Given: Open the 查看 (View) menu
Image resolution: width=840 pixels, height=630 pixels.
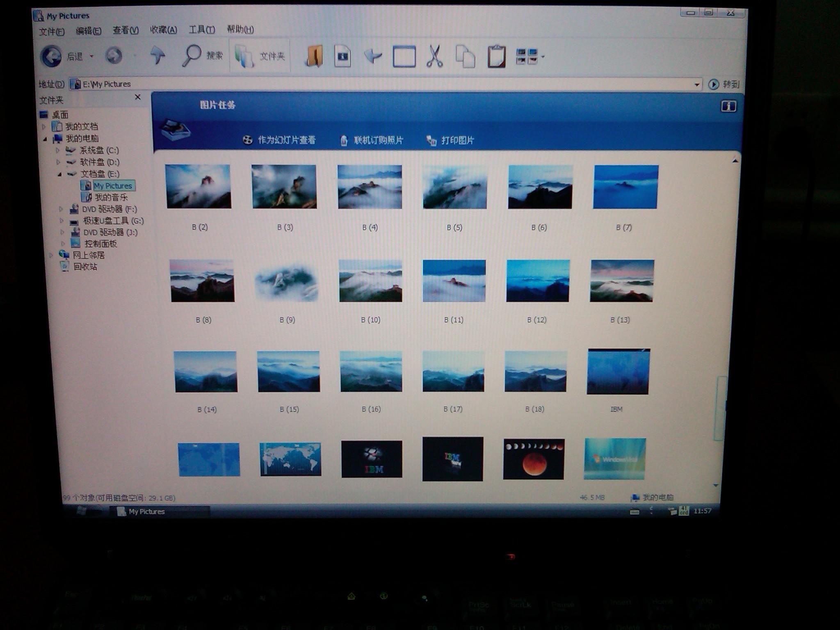Looking at the screenshot, I should click(x=125, y=30).
